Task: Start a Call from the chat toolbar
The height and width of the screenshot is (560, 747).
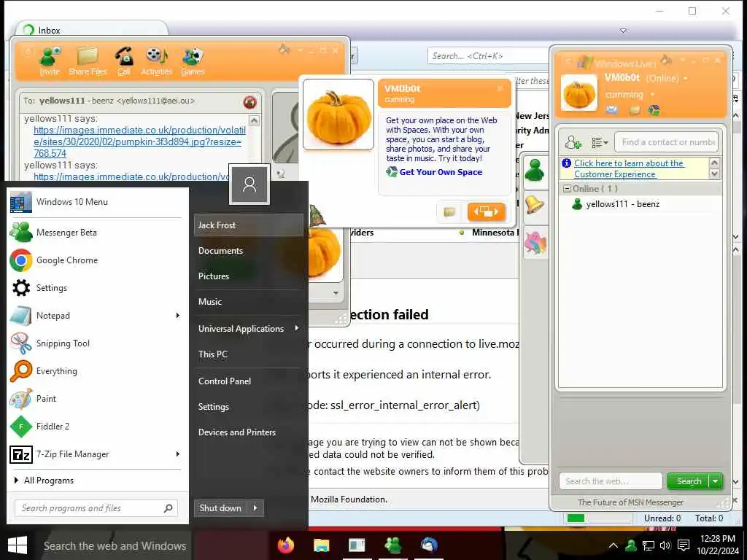Action: [x=124, y=61]
